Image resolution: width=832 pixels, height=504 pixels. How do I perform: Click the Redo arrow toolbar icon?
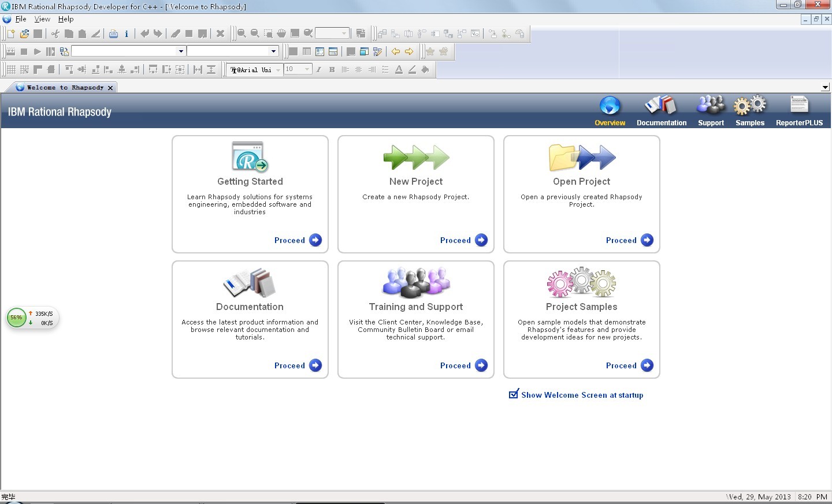click(158, 33)
